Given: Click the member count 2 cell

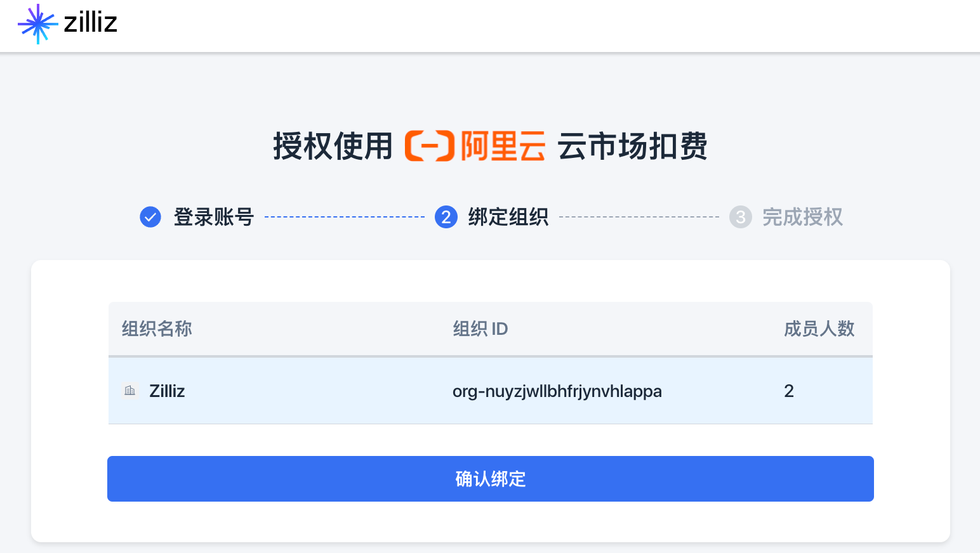Looking at the screenshot, I should pos(789,391).
